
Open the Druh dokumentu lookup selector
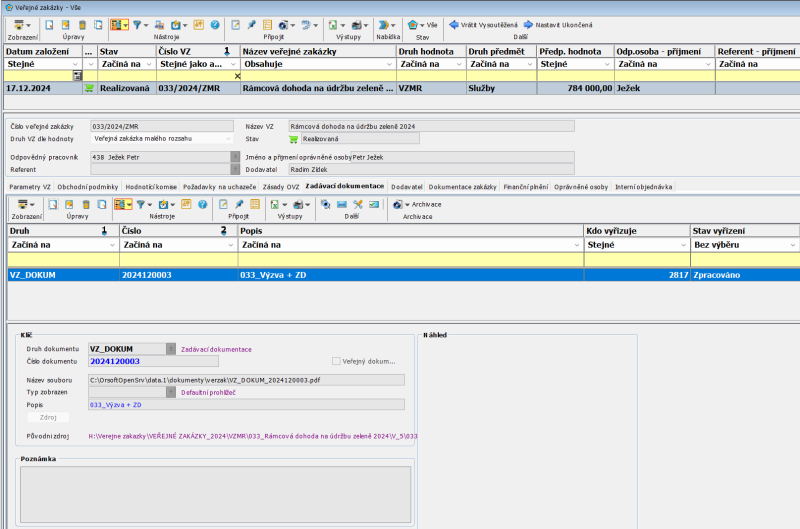(x=171, y=349)
